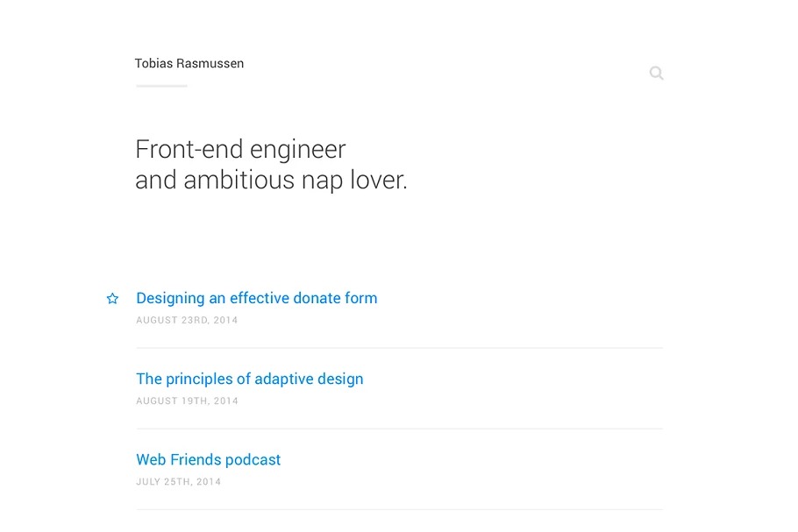Viewport: 798px width, 532px height.
Task: Click the divider under the donate form post
Action: (x=399, y=348)
